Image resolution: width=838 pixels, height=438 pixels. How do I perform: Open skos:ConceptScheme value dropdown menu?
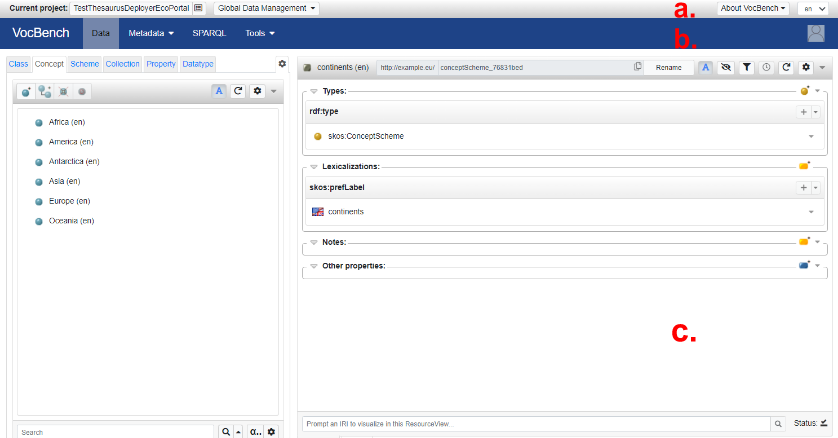[811, 136]
